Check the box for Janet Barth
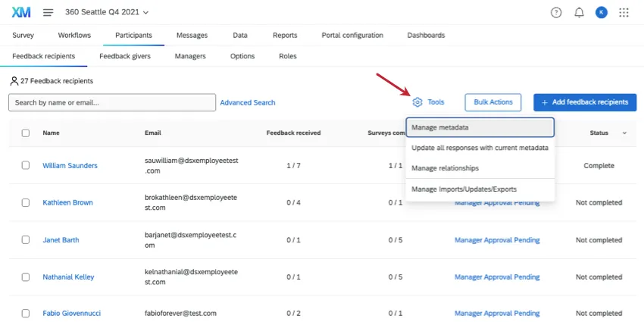The image size is (644, 322). tap(26, 240)
